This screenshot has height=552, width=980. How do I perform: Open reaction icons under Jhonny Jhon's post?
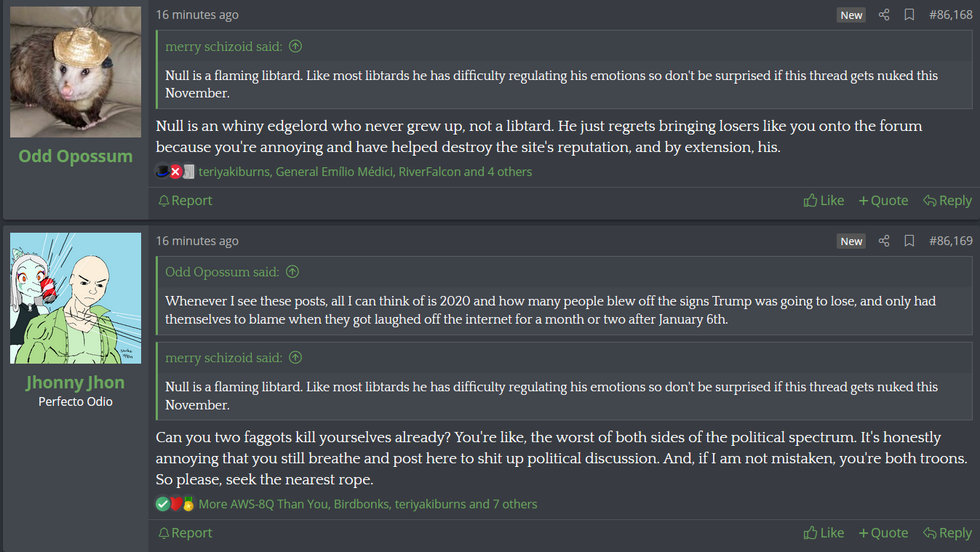point(175,504)
